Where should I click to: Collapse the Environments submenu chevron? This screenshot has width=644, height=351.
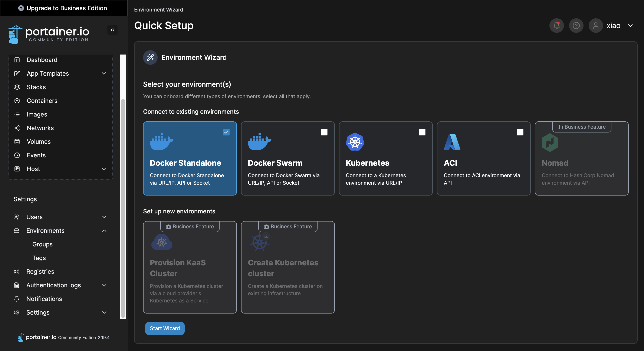105,230
